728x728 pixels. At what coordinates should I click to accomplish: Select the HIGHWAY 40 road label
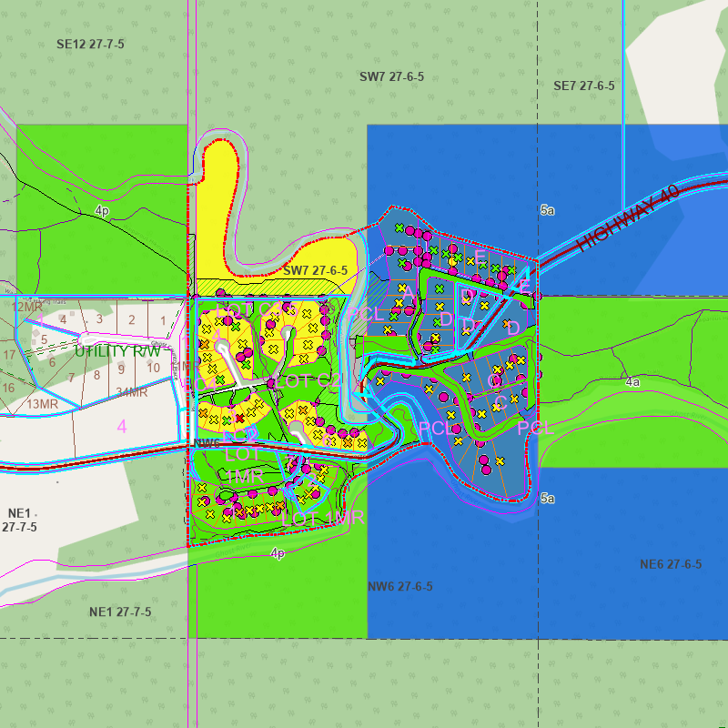629,219
